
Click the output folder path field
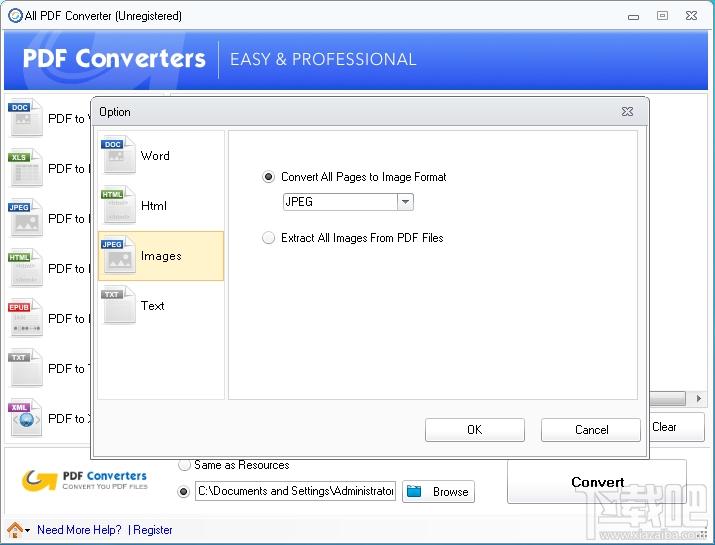(x=295, y=491)
